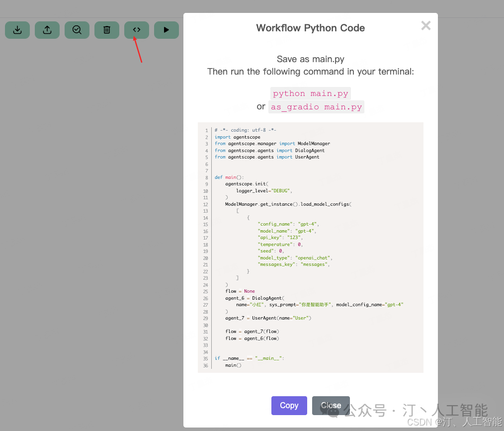Click the 'Save as main.py' text

[x=311, y=59]
